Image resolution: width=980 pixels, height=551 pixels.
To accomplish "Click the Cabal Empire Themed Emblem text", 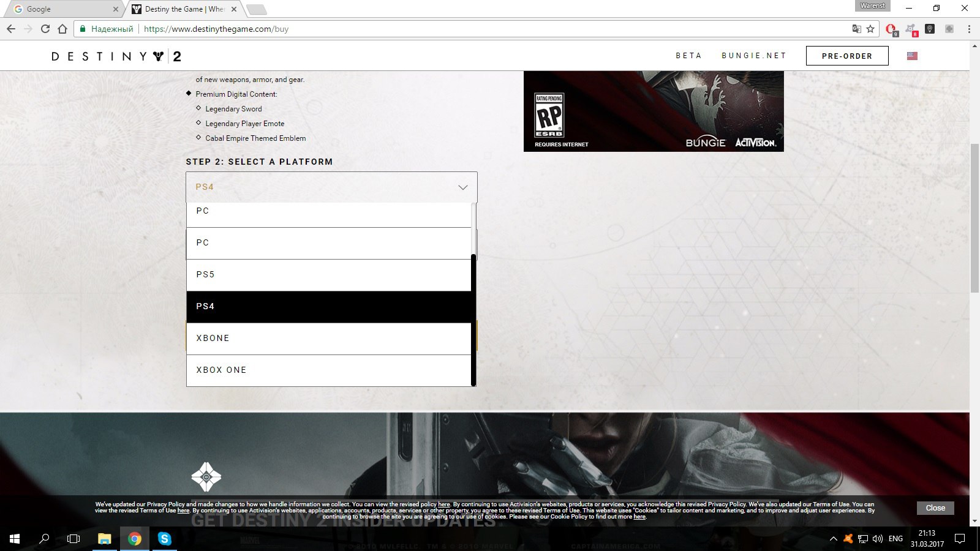I will 255,138.
